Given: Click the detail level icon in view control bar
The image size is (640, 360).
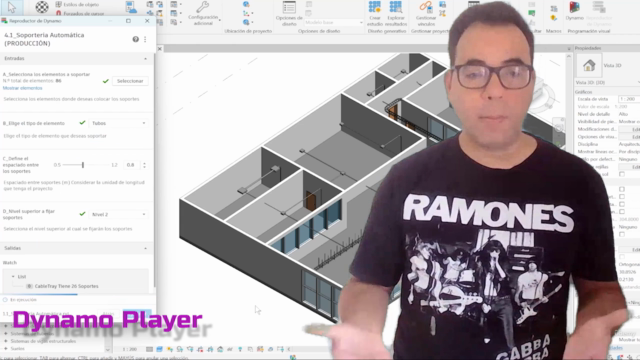Looking at the screenshot, I should tap(149, 349).
